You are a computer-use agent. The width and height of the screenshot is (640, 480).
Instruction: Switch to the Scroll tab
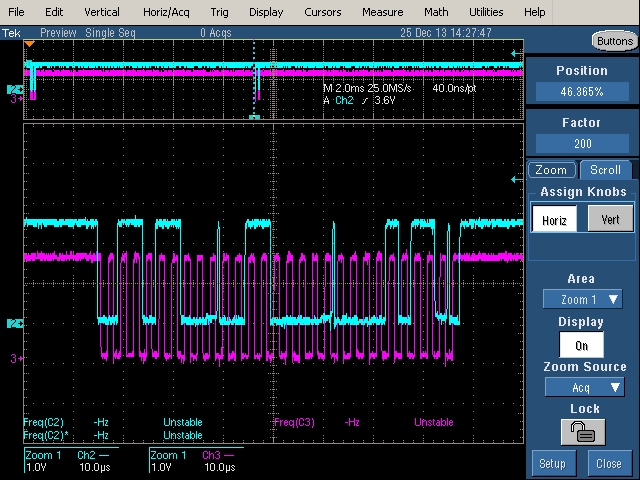click(605, 170)
